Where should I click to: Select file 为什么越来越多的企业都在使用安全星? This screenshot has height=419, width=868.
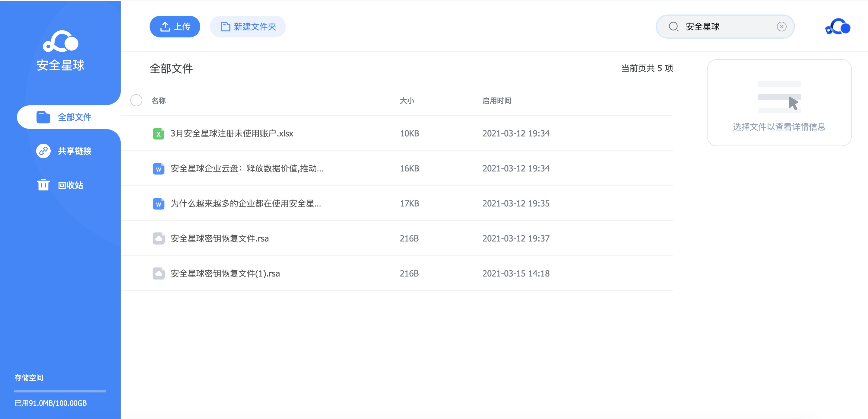click(x=397, y=204)
